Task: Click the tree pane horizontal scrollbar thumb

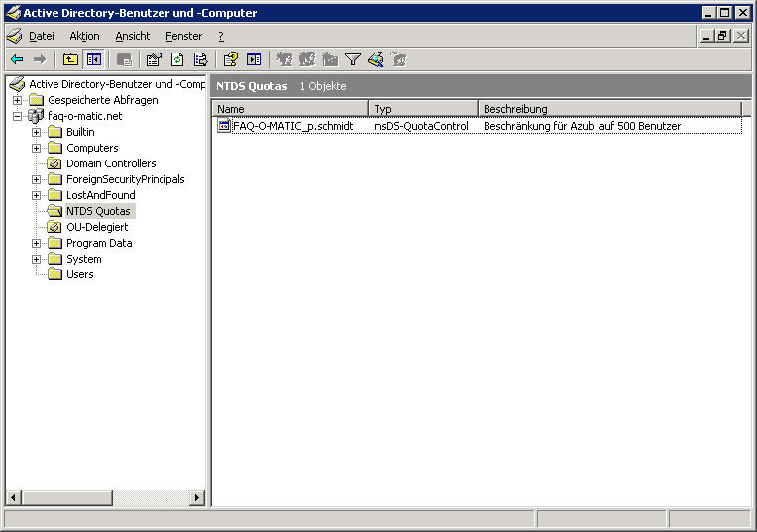Action: click(67, 497)
